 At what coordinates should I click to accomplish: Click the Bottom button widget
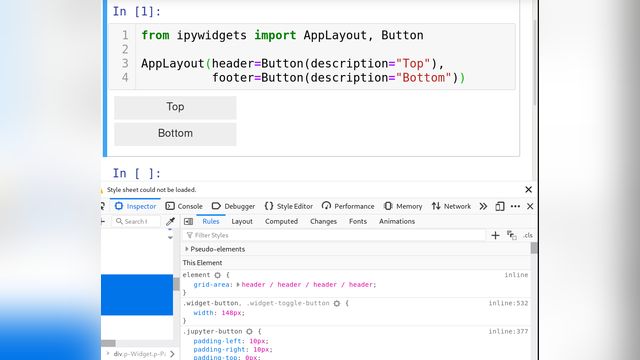tap(175, 134)
